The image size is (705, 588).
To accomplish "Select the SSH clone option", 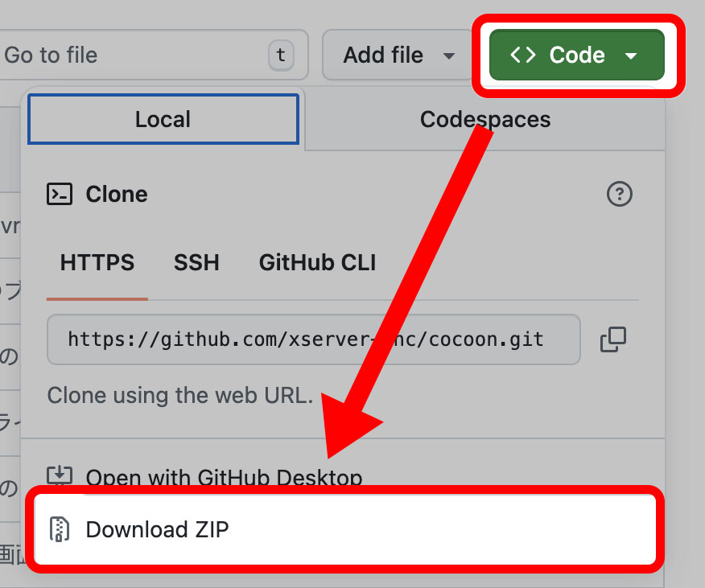I will pos(196,263).
